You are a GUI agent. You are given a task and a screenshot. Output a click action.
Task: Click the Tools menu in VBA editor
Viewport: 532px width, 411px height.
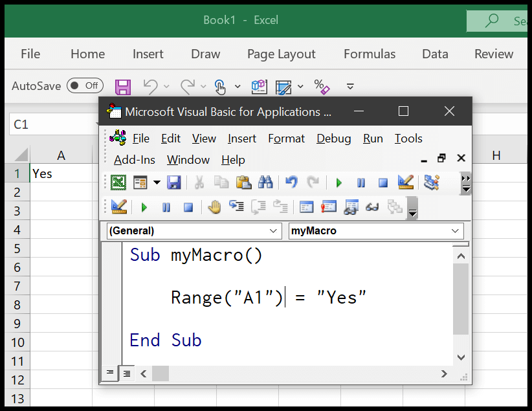408,139
